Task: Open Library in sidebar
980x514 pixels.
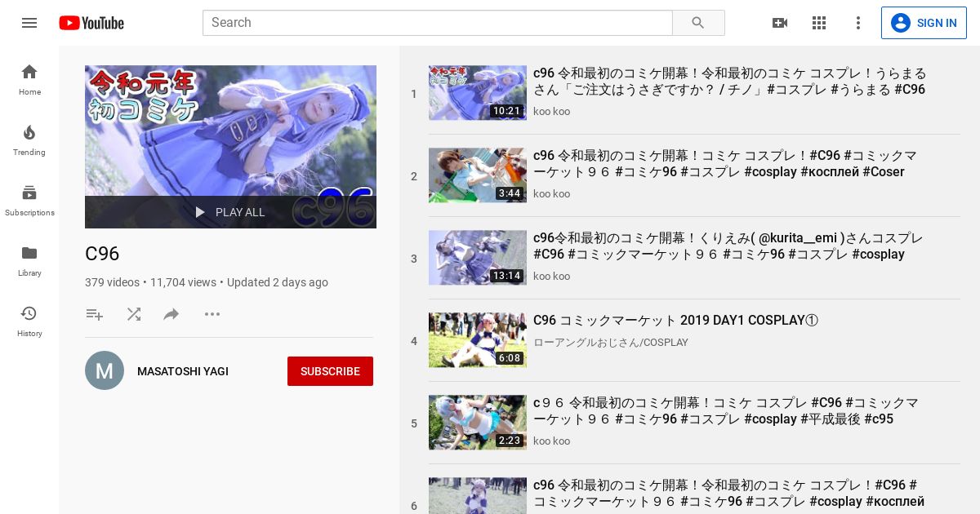Action: point(29,260)
